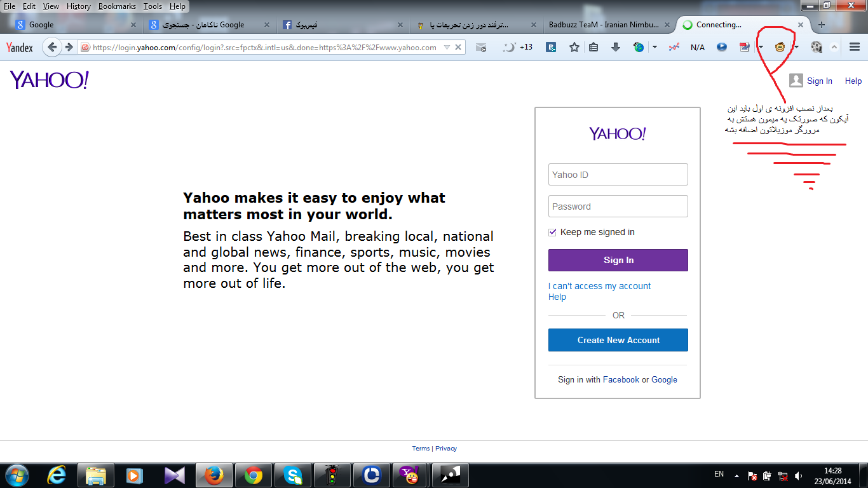Open Yahoo Messenger from the taskbar
Image resolution: width=868 pixels, height=488 pixels.
[x=410, y=475]
